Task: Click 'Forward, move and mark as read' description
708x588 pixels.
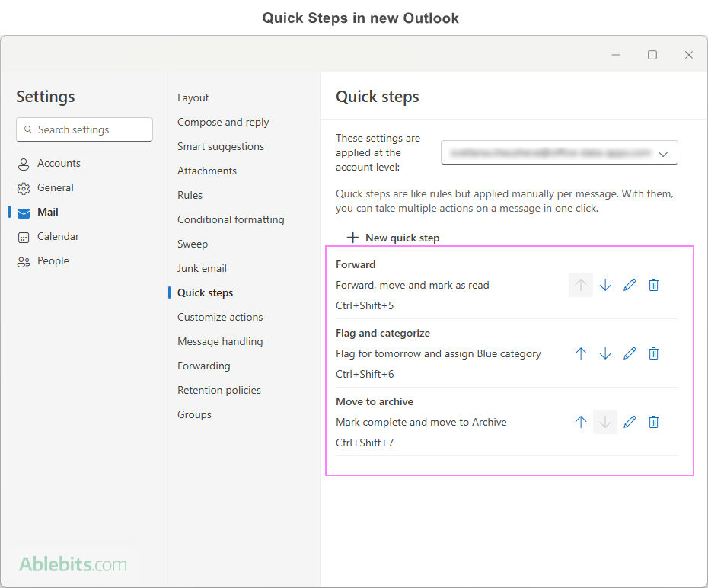Action: coord(413,285)
